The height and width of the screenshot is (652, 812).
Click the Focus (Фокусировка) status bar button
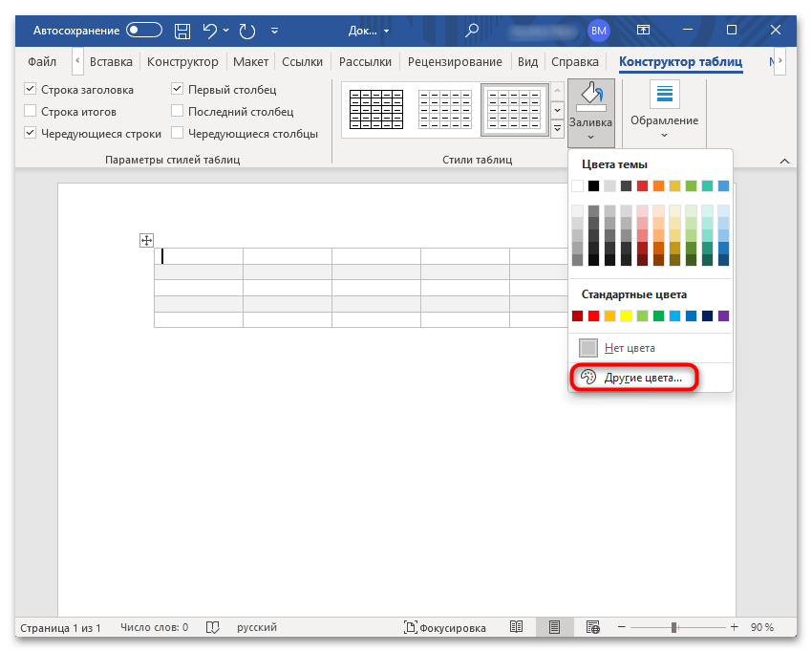point(445,628)
